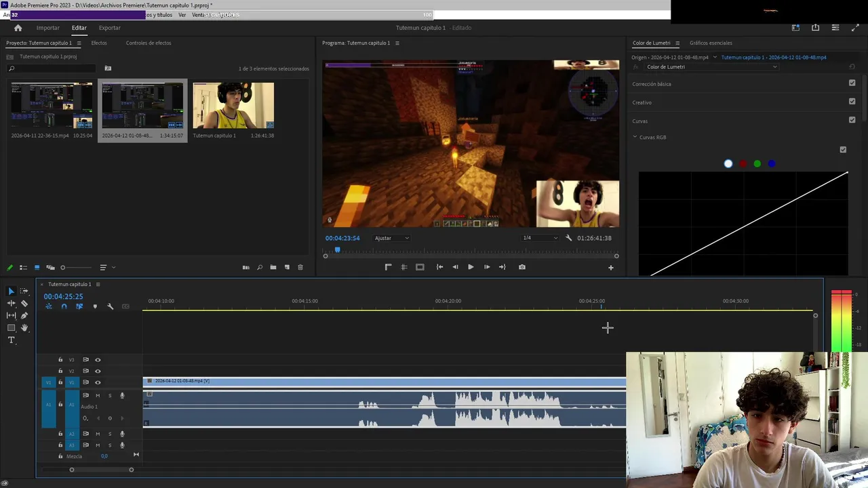868x488 pixels.
Task: Collapse the Curvas RGB section
Action: coord(635,137)
